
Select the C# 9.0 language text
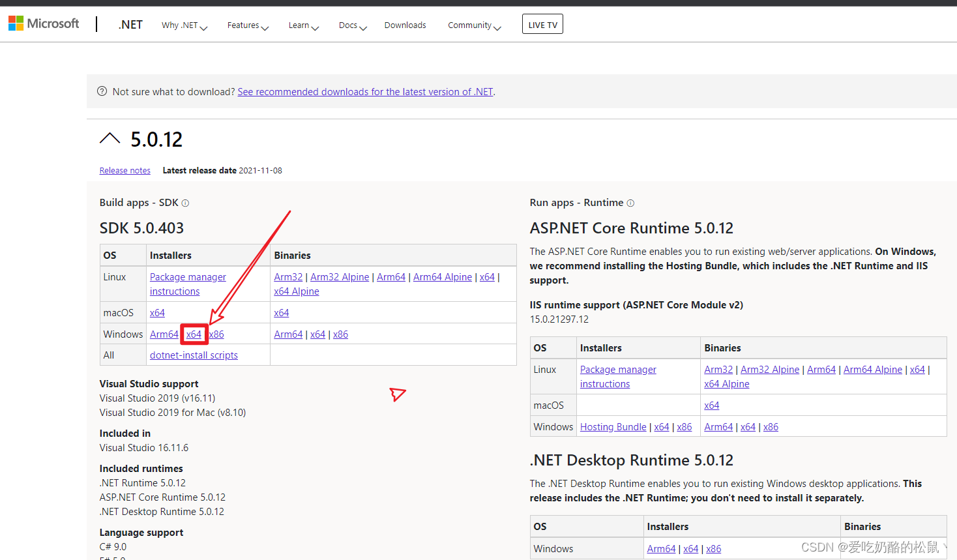click(x=113, y=547)
